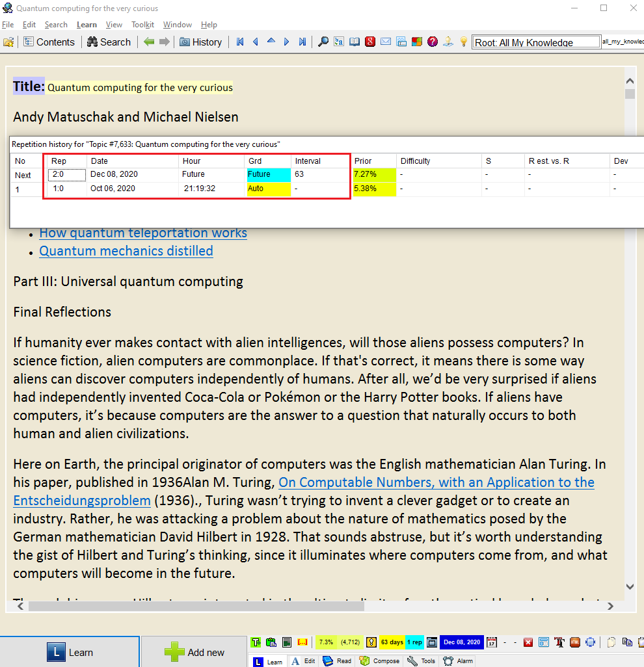Open the View menu
644x667 pixels.
114,25
